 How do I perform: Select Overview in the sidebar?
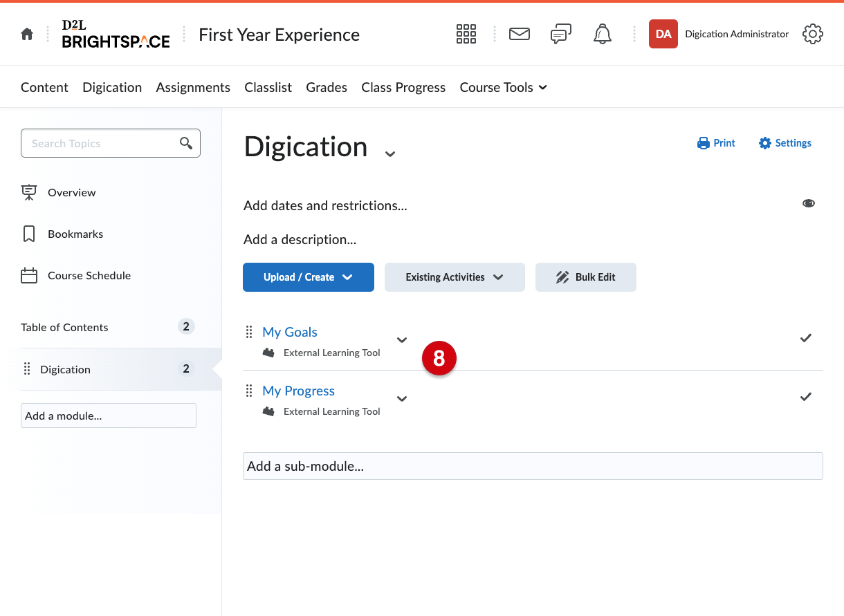click(72, 192)
